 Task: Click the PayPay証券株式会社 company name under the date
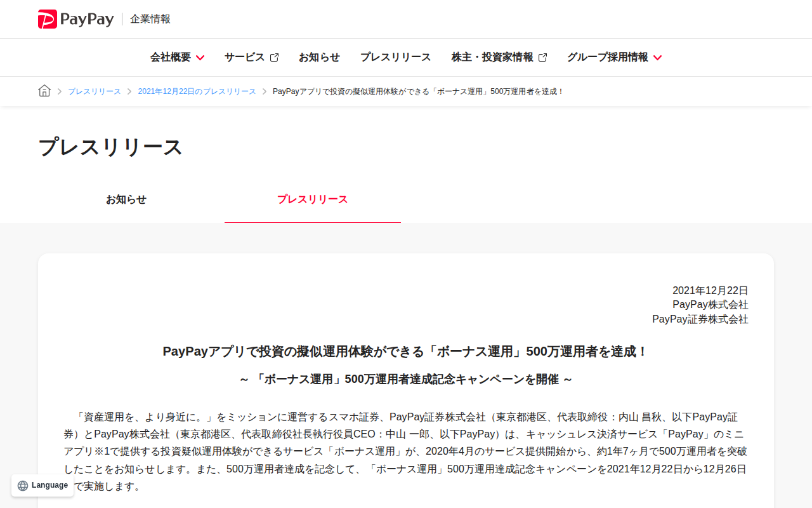coord(700,319)
